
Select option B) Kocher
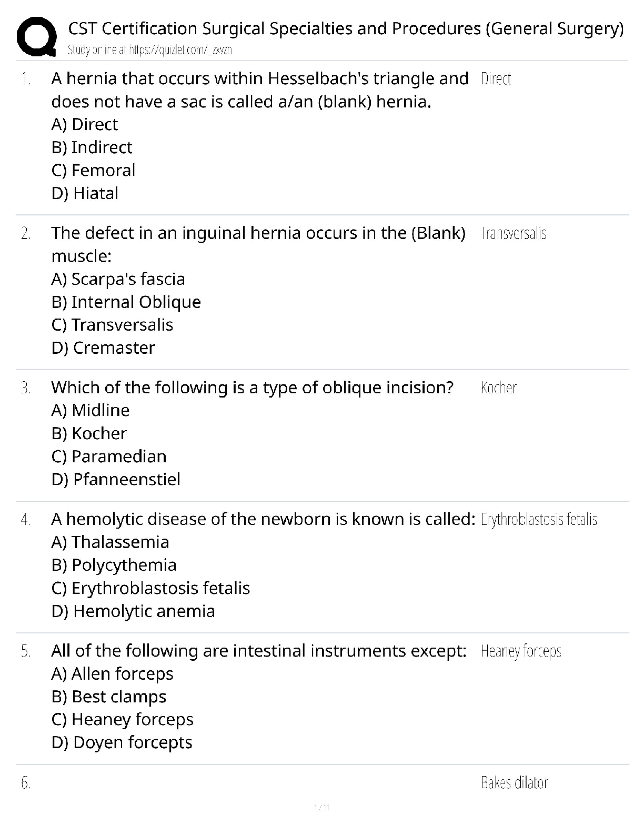point(89,433)
